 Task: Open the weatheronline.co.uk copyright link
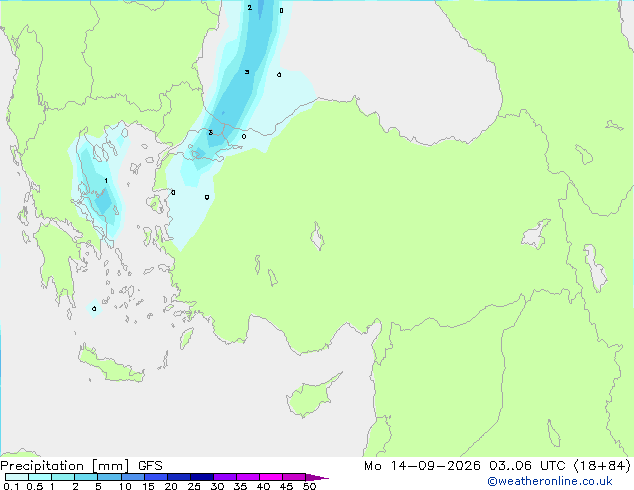point(549,481)
